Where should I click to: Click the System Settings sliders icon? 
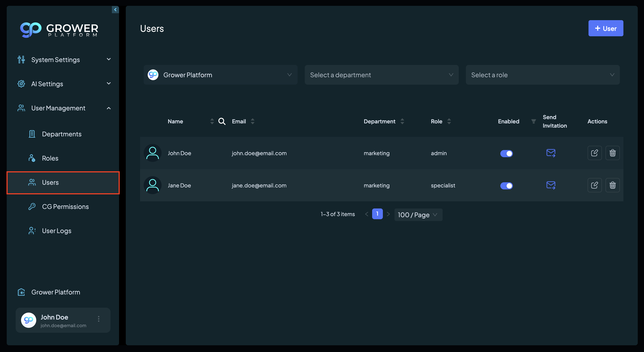21,60
